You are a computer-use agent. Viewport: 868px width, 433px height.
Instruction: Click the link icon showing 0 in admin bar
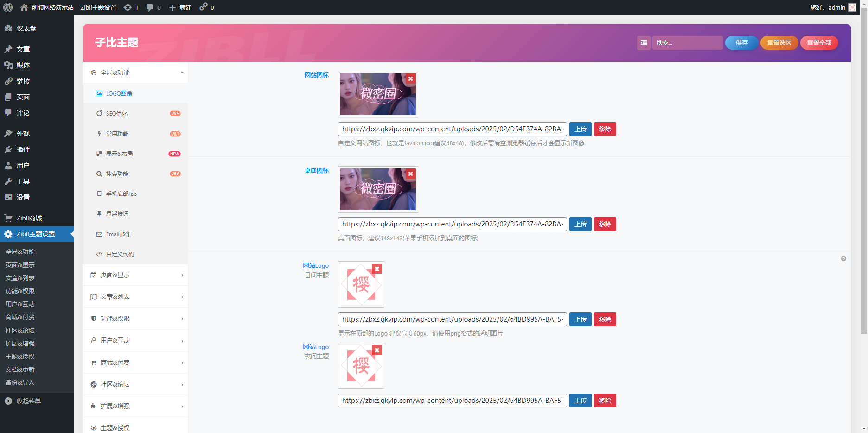[x=207, y=7]
